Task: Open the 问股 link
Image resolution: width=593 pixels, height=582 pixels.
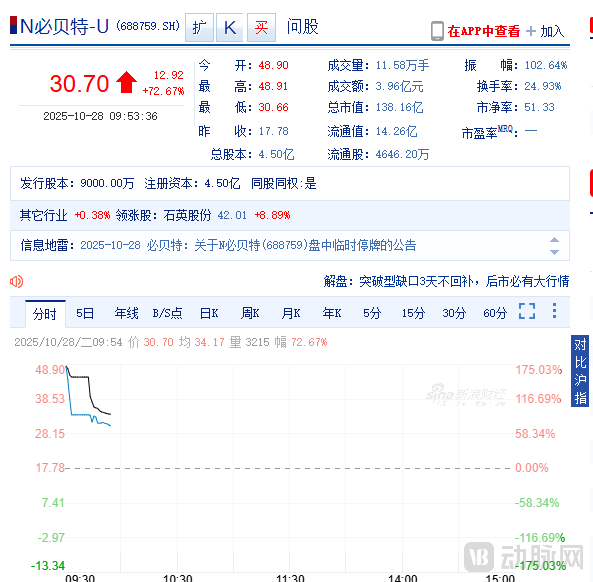Action: (303, 27)
